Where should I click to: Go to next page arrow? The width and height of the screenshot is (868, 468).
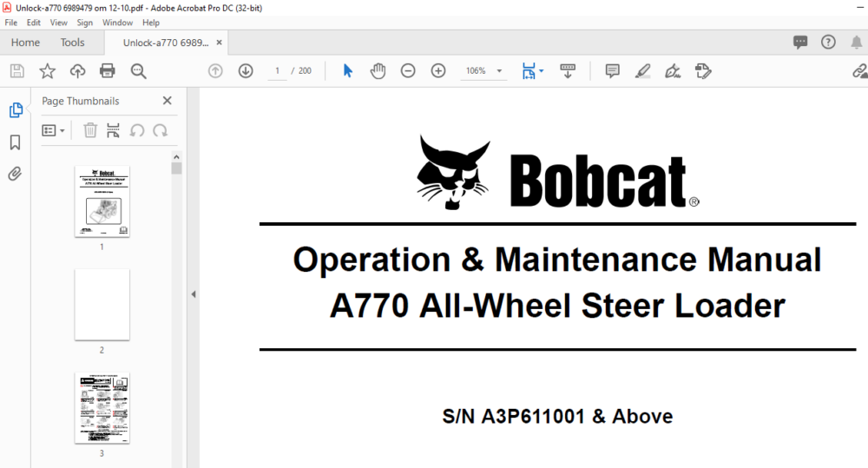point(246,71)
